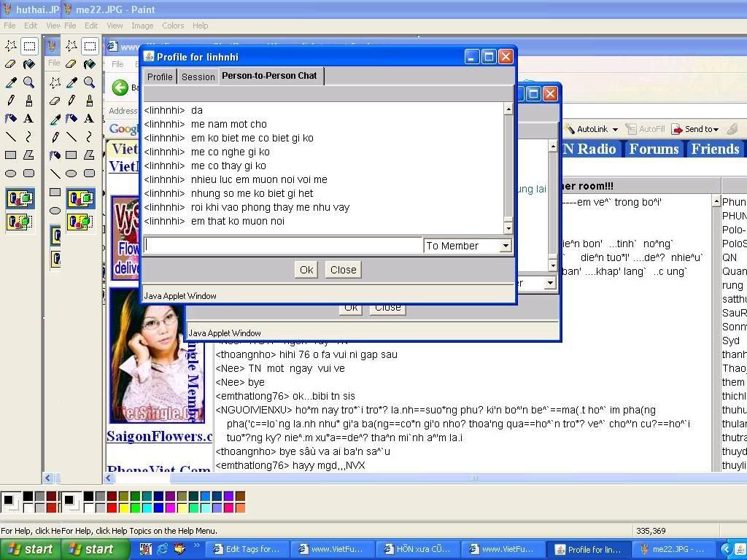Viewport: 747px width, 560px height.
Task: Switch to the Session tab
Action: click(x=198, y=77)
